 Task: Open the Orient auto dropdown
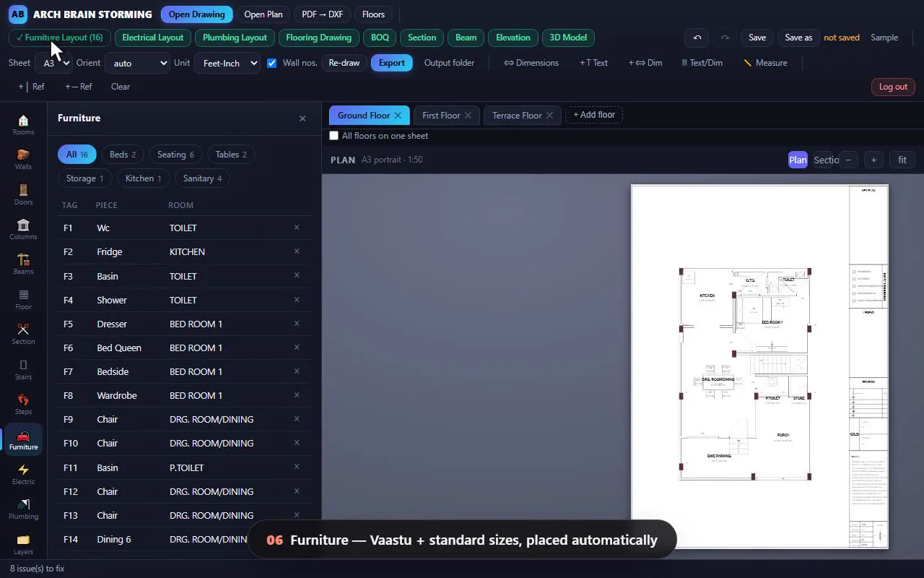tap(137, 63)
